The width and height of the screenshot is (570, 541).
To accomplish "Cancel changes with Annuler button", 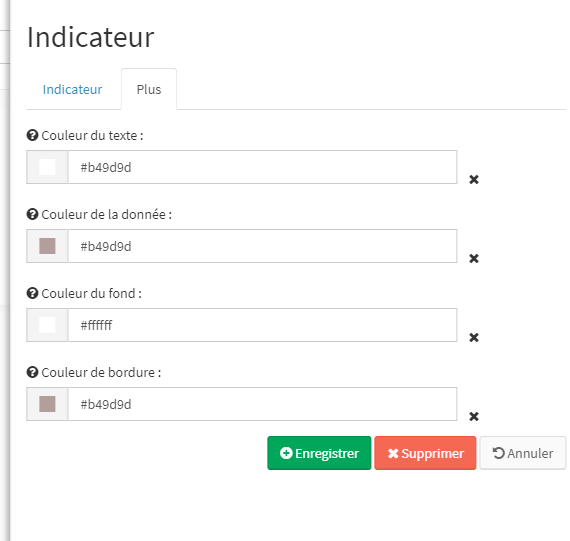I will (x=523, y=453).
